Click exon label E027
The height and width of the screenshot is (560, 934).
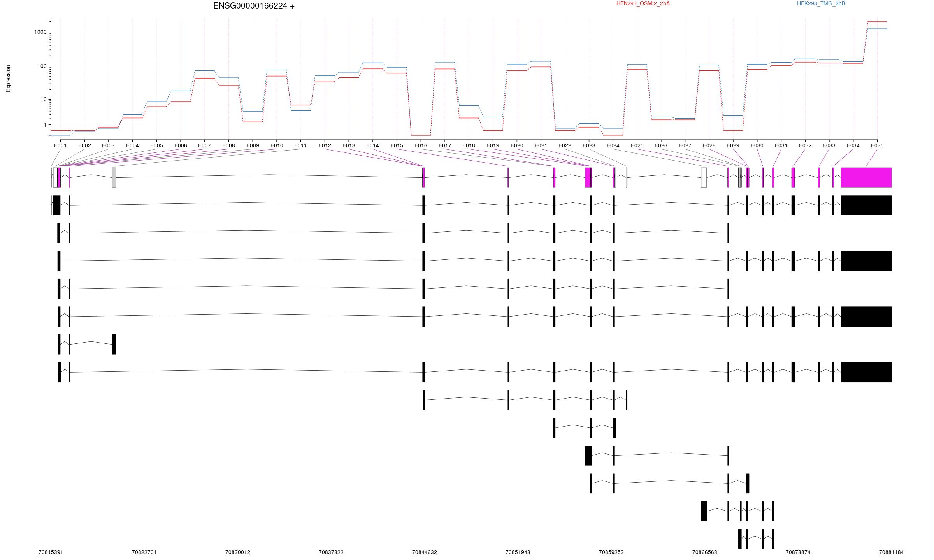tap(685, 145)
